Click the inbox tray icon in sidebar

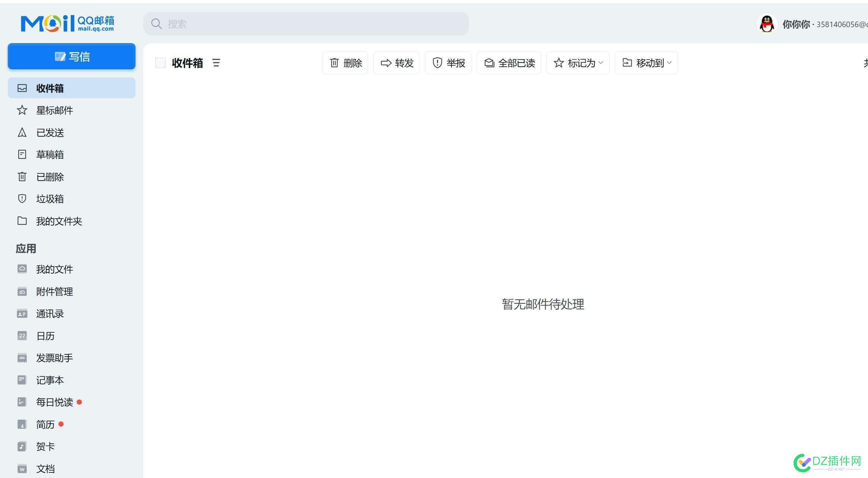(x=22, y=88)
